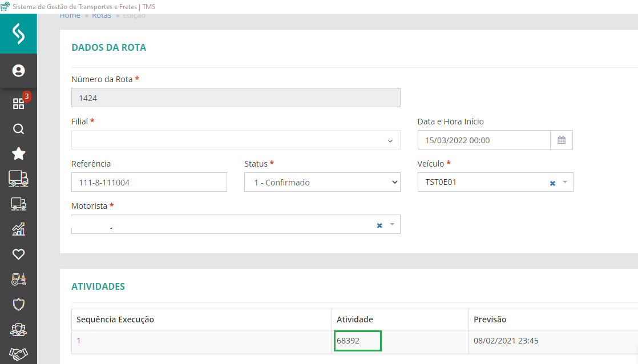Open the calendar picker for Data e Hora Início
The height and width of the screenshot is (364, 638).
(562, 140)
